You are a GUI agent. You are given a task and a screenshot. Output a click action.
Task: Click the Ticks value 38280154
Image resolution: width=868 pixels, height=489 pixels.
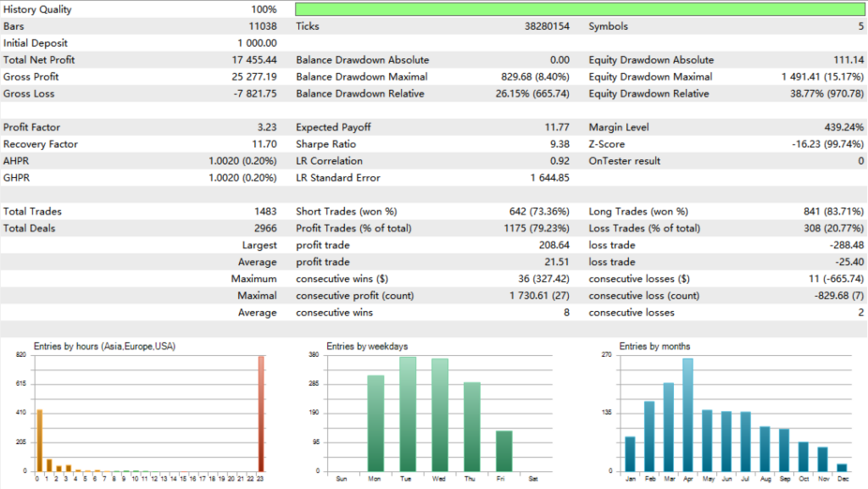(x=547, y=26)
